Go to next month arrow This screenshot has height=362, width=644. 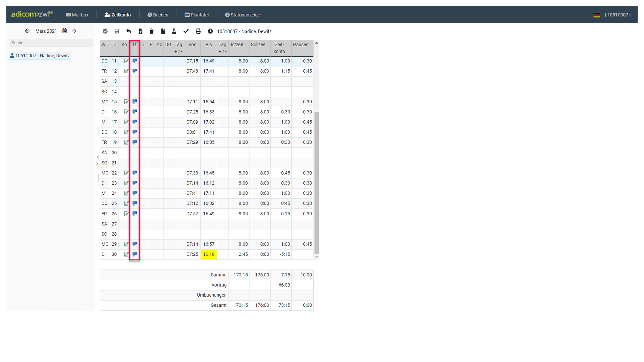click(x=74, y=31)
